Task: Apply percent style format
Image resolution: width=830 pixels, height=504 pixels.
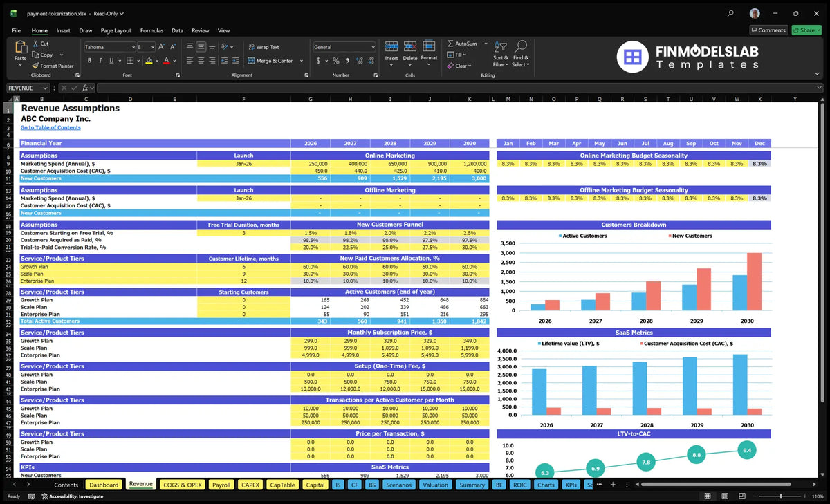Action: point(336,61)
